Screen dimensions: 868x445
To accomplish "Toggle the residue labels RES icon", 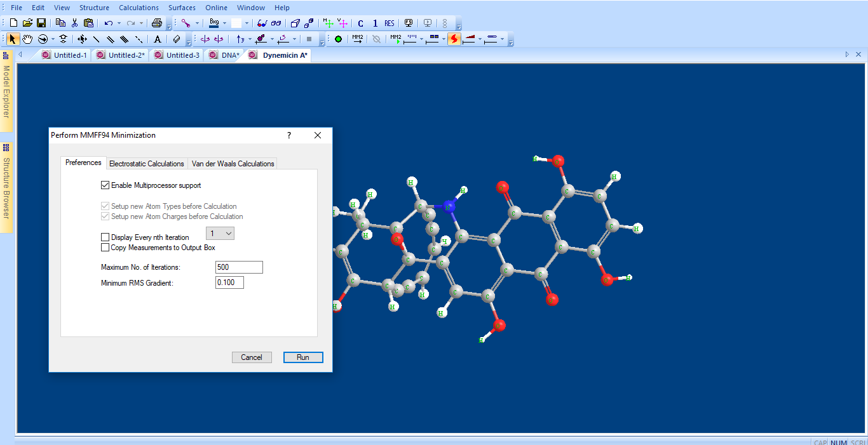I will point(389,23).
